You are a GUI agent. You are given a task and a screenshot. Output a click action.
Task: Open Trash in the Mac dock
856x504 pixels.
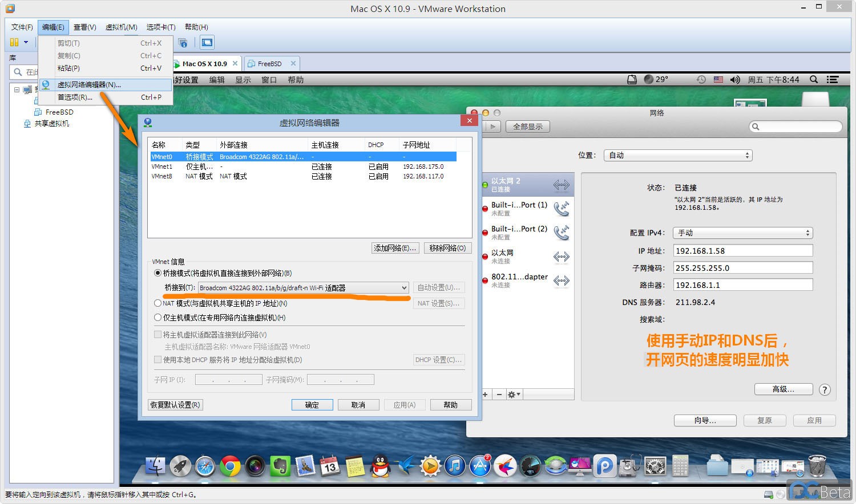[817, 466]
